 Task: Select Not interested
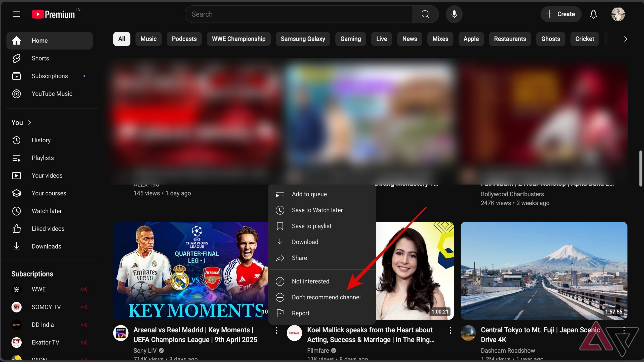[322, 281]
